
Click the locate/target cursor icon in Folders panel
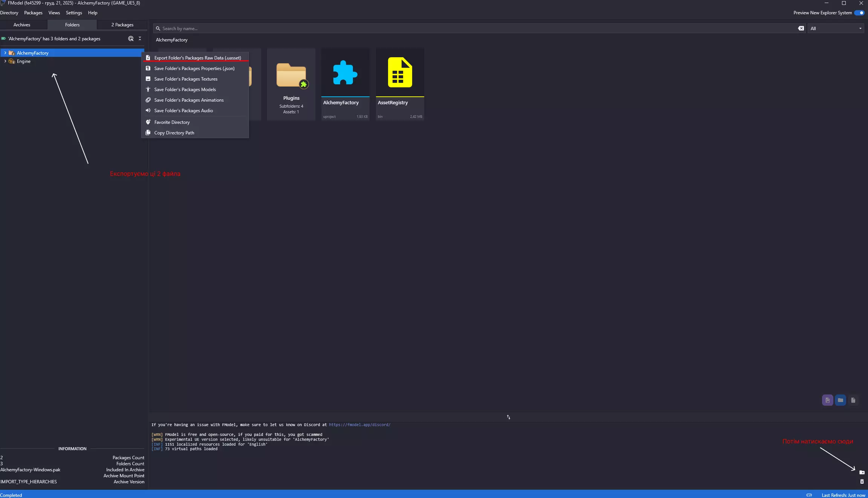131,39
